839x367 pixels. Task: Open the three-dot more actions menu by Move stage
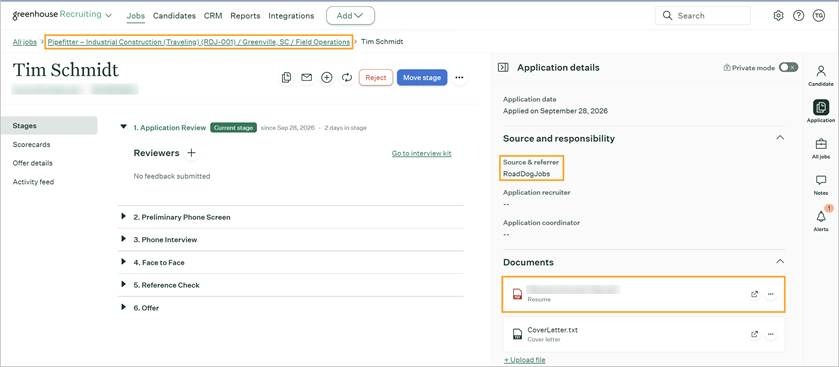click(x=459, y=78)
